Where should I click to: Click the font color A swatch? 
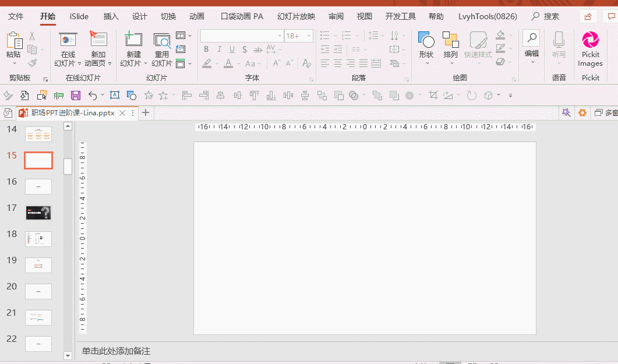pyautogui.click(x=228, y=63)
